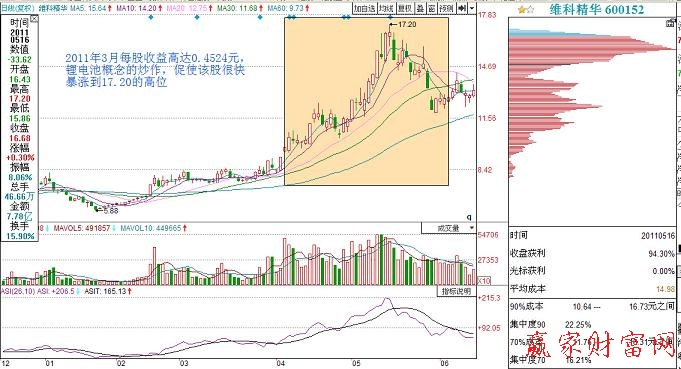Open the 预测 forecast tool
Screen dimensions: 681x369
tap(446, 8)
